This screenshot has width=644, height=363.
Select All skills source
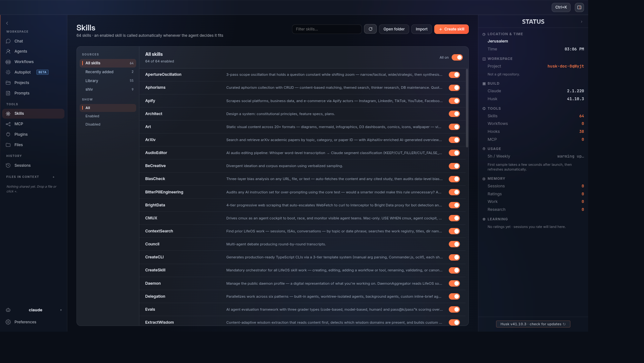[x=108, y=63]
